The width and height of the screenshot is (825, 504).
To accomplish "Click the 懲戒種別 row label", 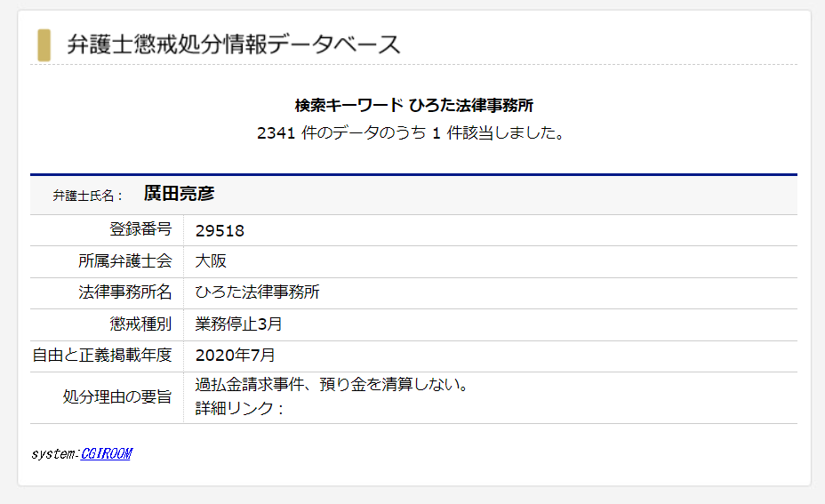I will [x=140, y=324].
